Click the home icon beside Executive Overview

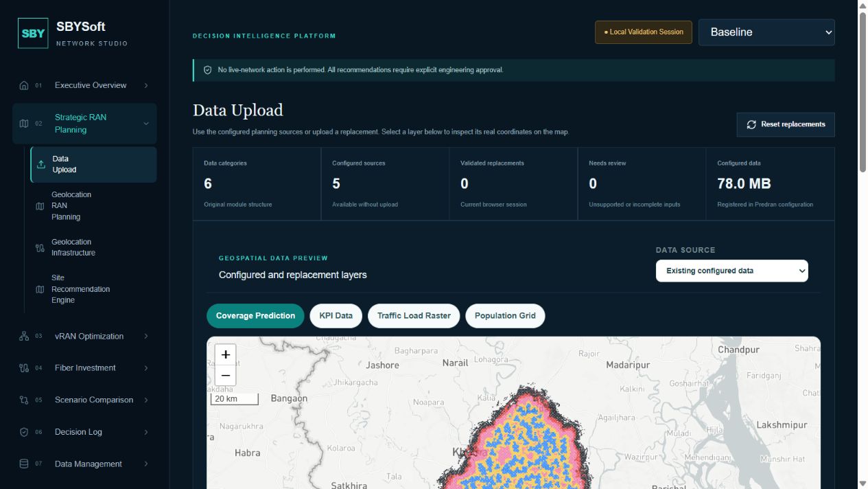tap(24, 86)
